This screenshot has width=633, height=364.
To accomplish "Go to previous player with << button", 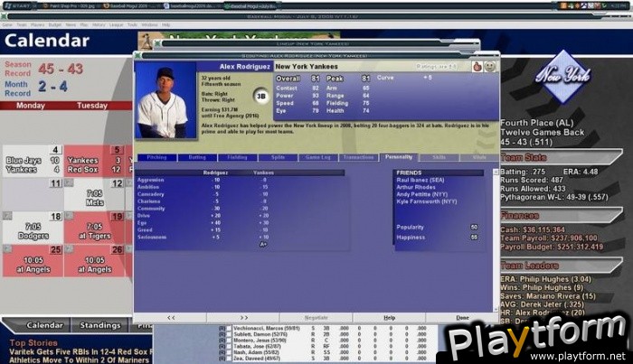I will [x=171, y=318].
